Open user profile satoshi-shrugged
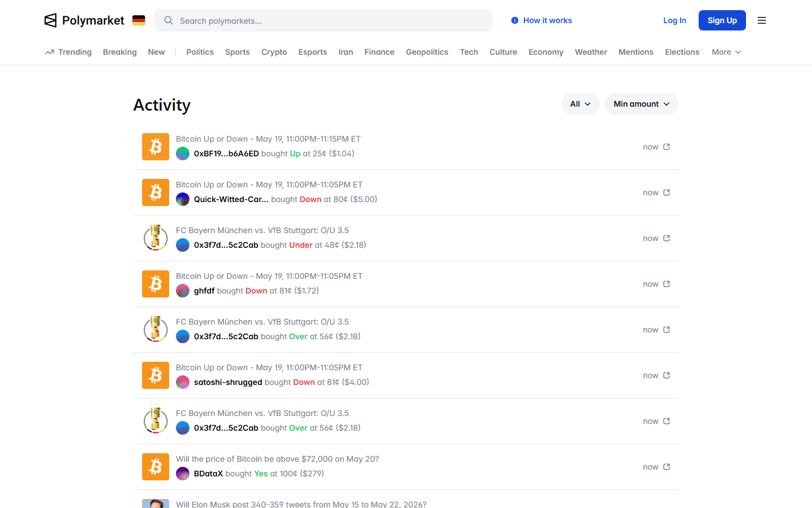The height and width of the screenshot is (508, 812). point(228,382)
